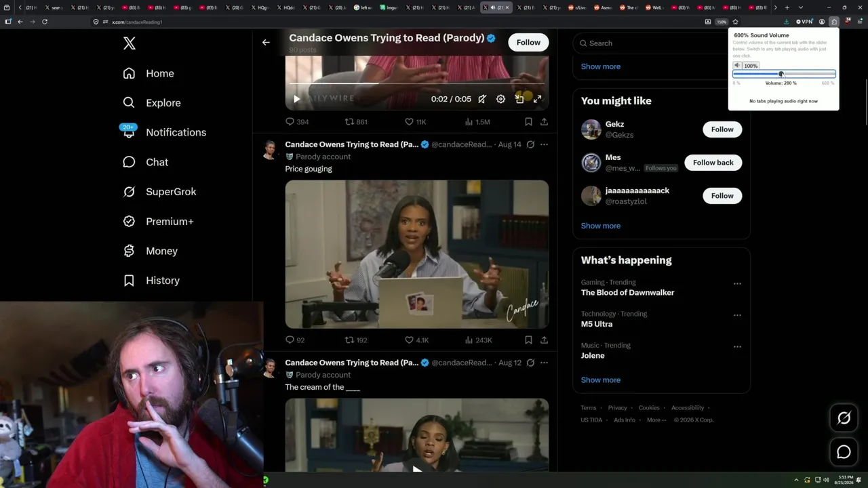
Task: Open Chat in the sidebar
Action: coord(145,162)
